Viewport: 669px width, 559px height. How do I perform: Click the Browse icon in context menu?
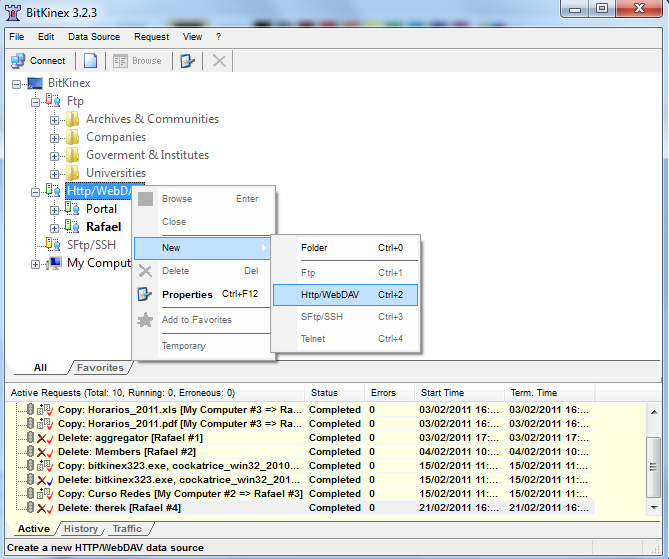145,199
